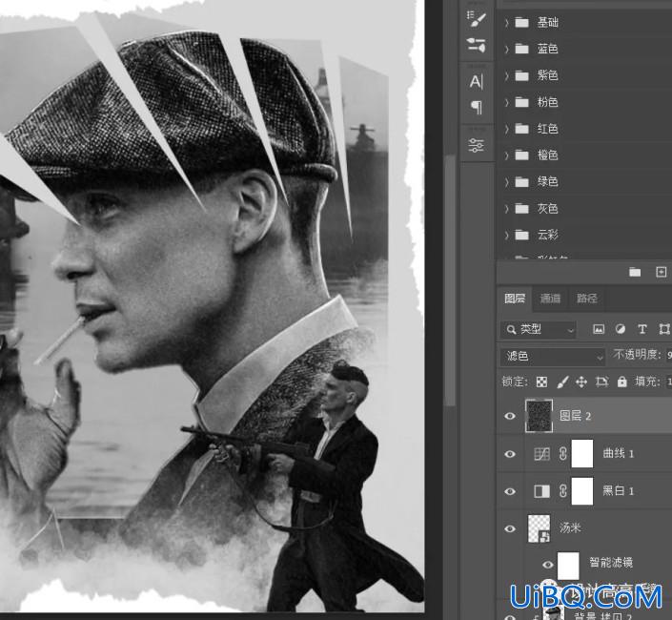Click chain link icon on 黑白 1 layer

click(563, 491)
